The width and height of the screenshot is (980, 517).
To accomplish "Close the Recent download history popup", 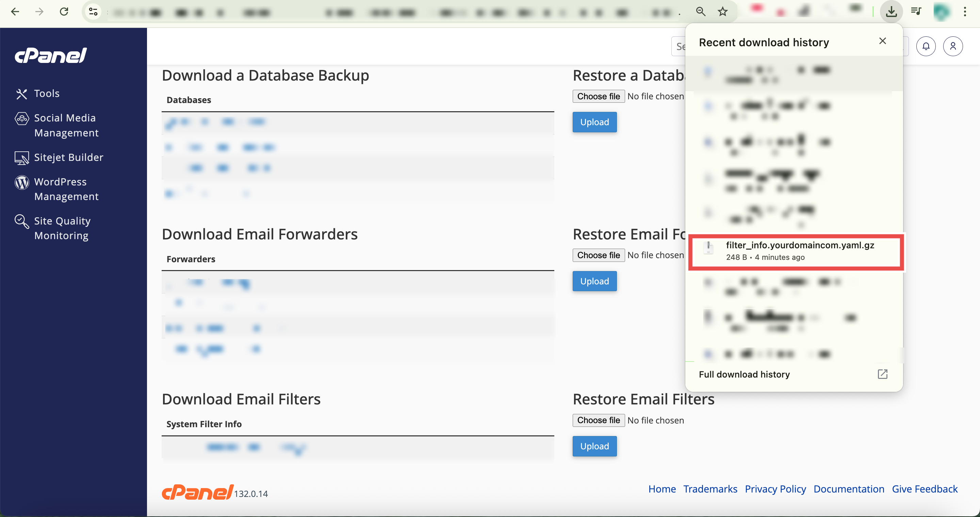I will (883, 41).
